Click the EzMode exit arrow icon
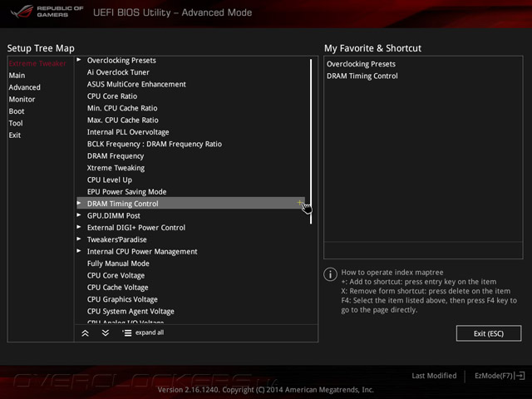 click(x=520, y=376)
